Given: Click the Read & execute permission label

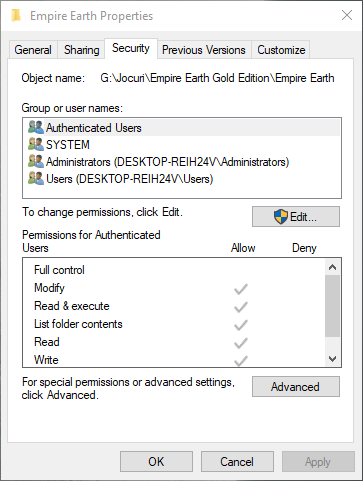Looking at the screenshot, I should (72, 306).
